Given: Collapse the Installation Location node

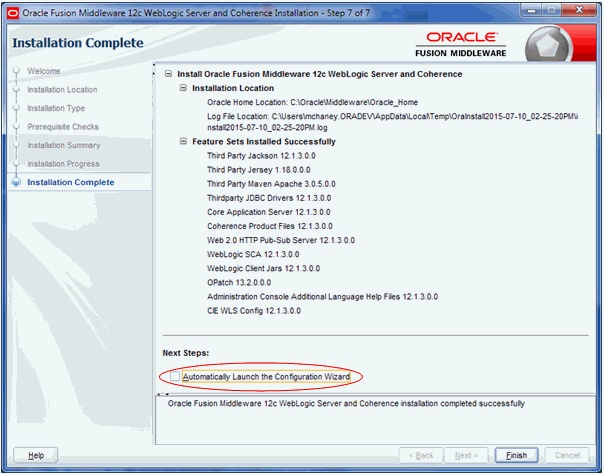Looking at the screenshot, I should pyautogui.click(x=183, y=88).
